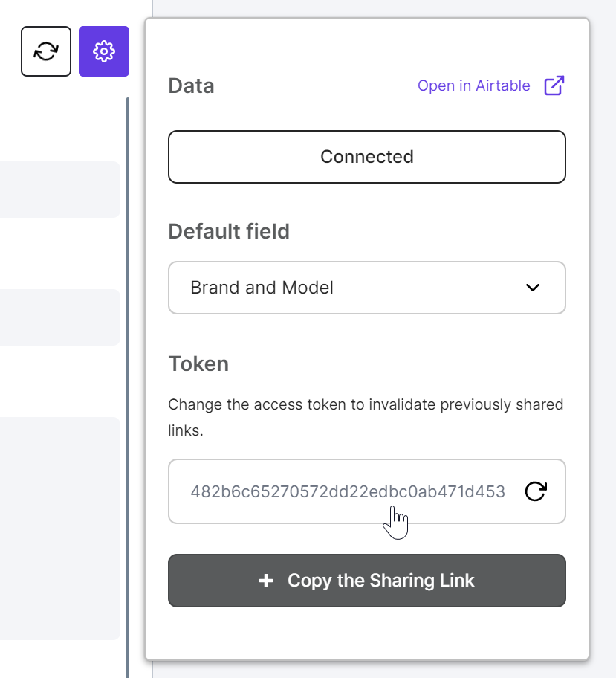This screenshot has height=678, width=616.
Task: Click the Default field section heading
Action: (229, 231)
